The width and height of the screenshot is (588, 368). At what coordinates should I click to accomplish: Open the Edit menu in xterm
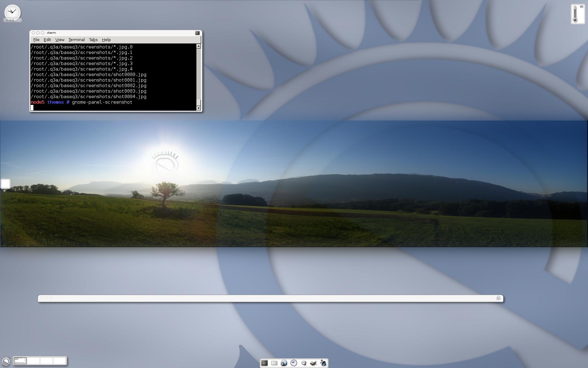(x=47, y=40)
